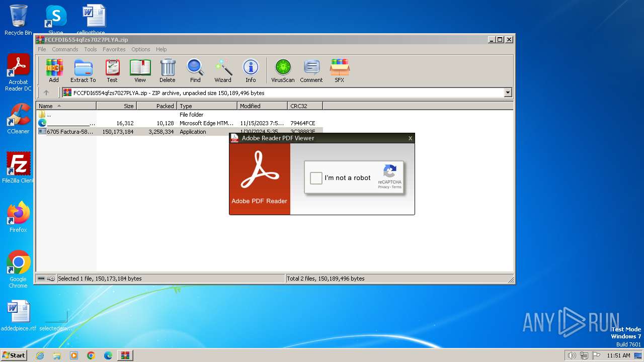This screenshot has width=644, height=362.
Task: Open the Options menu
Action: [x=141, y=49]
